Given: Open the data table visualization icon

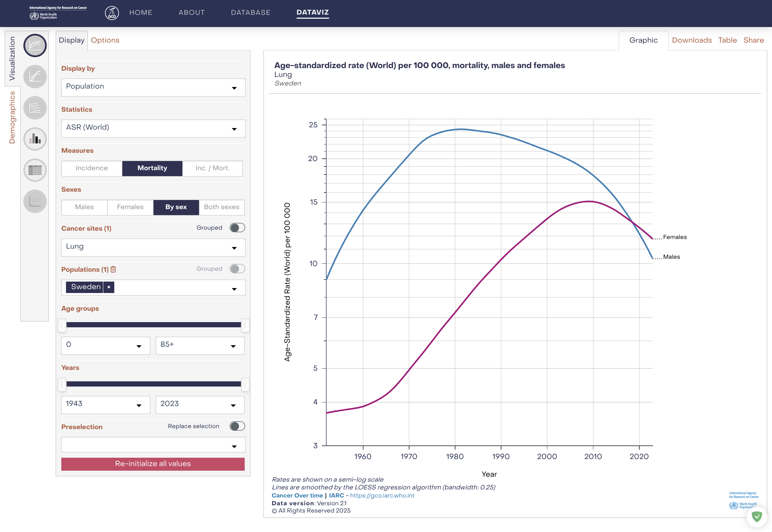Looking at the screenshot, I should (35, 170).
